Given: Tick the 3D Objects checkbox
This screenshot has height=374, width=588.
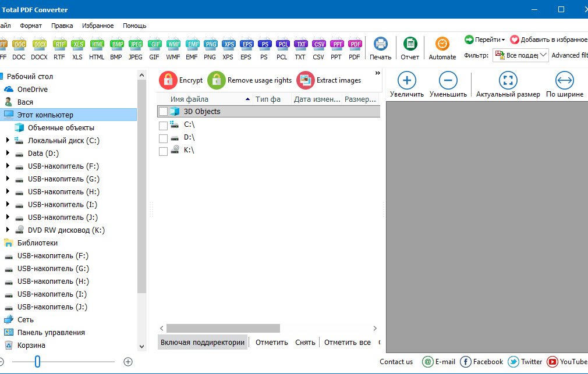Looking at the screenshot, I should [x=163, y=112].
